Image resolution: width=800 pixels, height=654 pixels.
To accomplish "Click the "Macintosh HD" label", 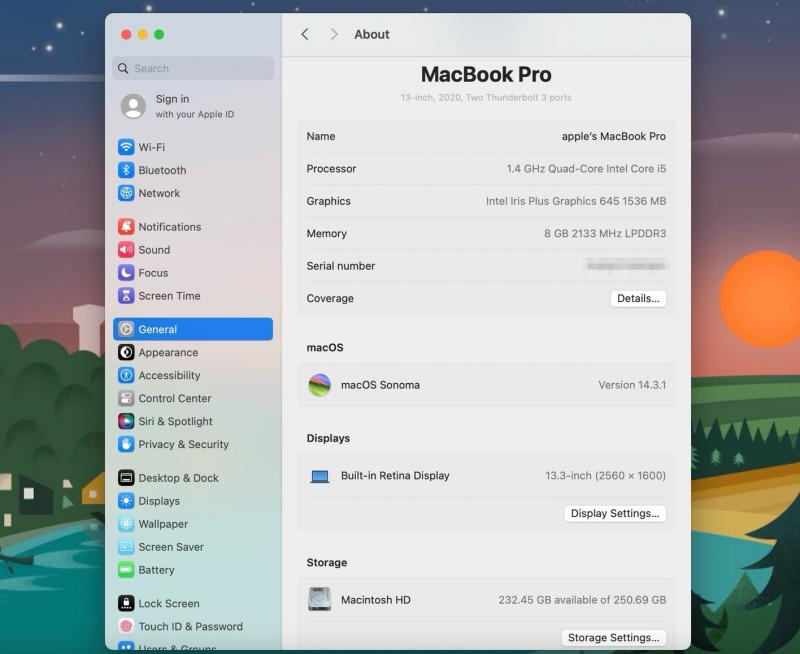I will 376,600.
